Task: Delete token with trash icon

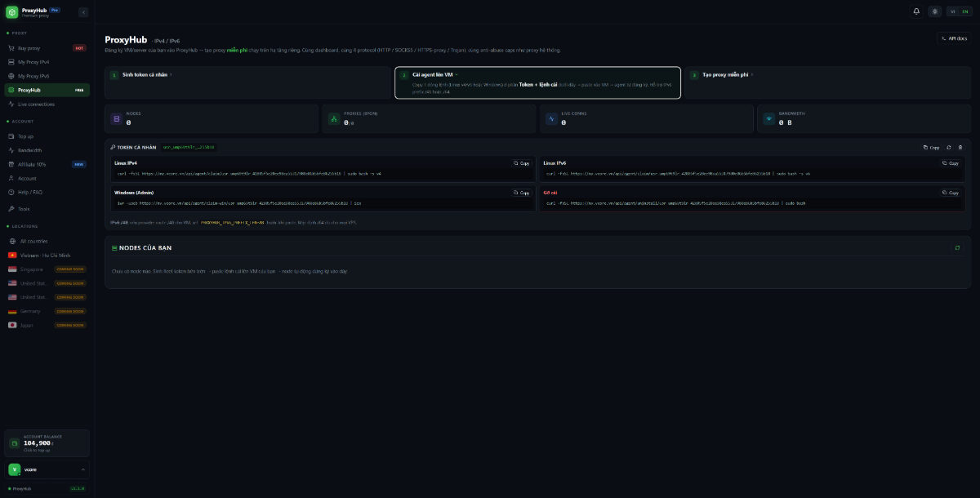Action: [x=960, y=148]
